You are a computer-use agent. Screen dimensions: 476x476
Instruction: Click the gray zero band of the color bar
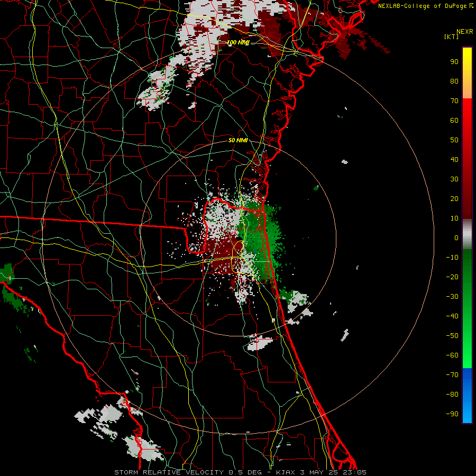click(x=467, y=234)
